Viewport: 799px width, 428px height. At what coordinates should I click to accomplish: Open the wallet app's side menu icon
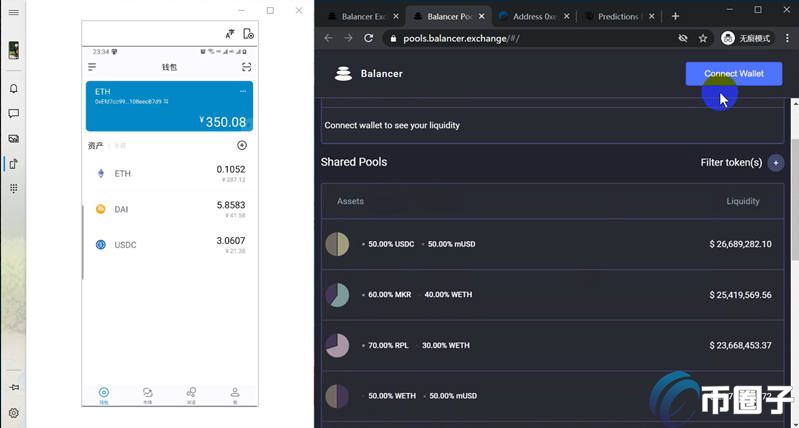click(92, 67)
